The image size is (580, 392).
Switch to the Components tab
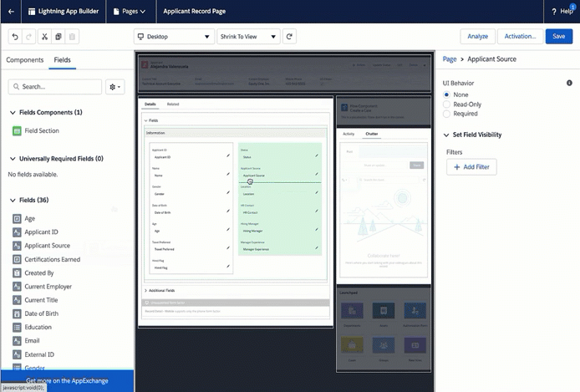(25, 60)
